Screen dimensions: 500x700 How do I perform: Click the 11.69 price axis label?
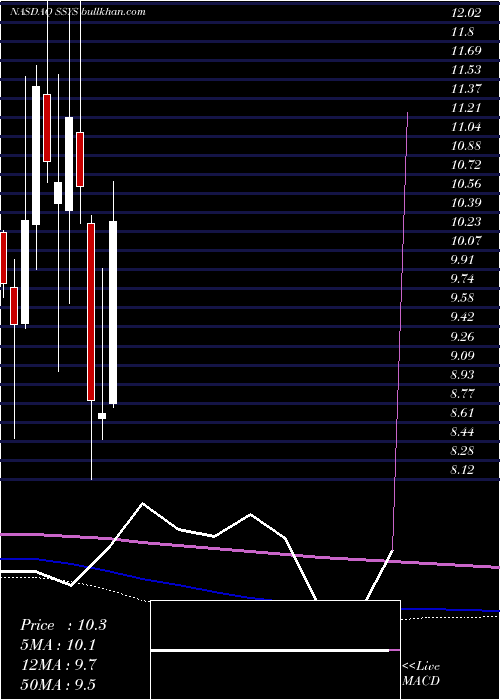coord(466,51)
